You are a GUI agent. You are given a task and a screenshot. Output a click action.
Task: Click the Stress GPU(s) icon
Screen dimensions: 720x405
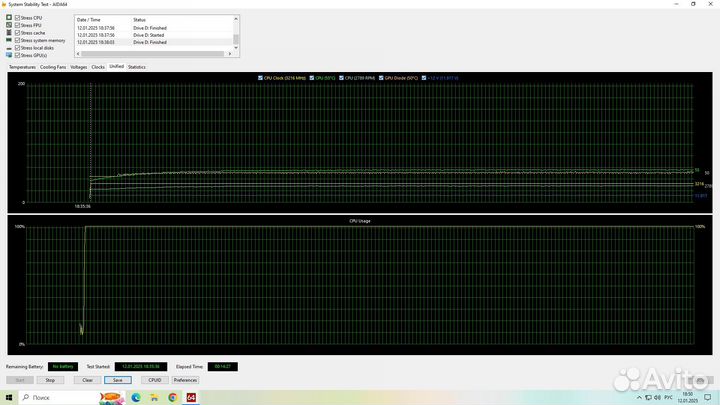[x=9, y=55]
